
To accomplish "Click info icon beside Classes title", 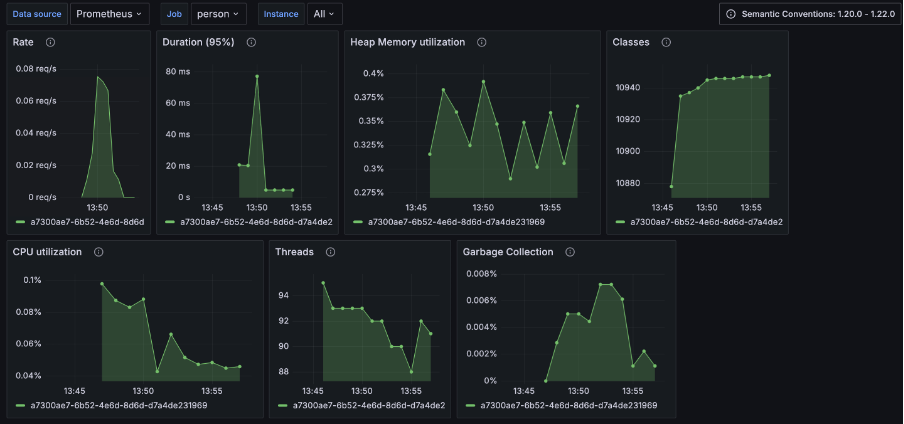I will pyautogui.click(x=666, y=42).
